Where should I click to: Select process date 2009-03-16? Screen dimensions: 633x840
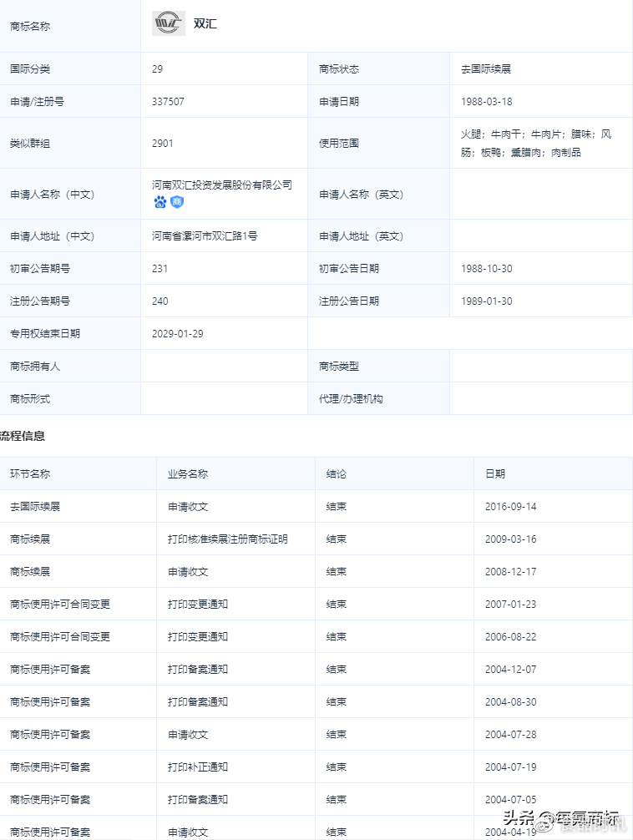(511, 539)
